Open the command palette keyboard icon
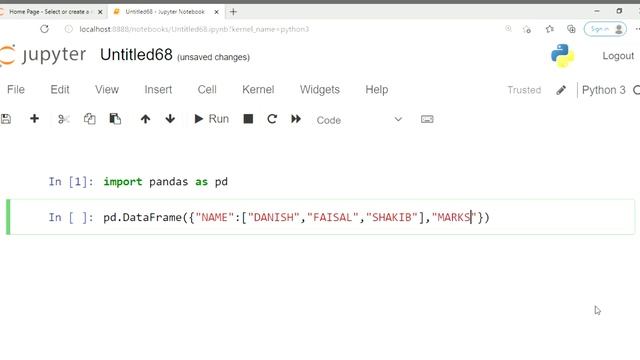The width and height of the screenshot is (640, 360). 427,119
